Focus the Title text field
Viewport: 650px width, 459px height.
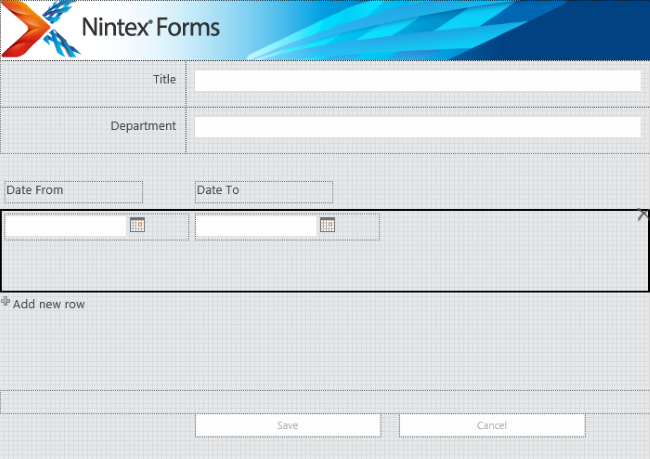(417, 81)
